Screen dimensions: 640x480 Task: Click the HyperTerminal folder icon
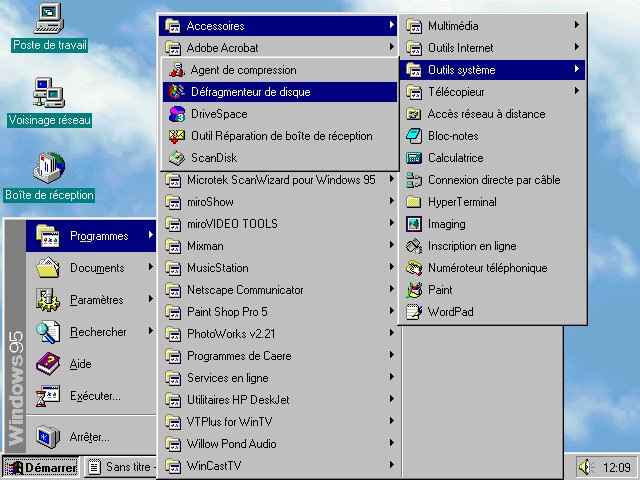414,202
